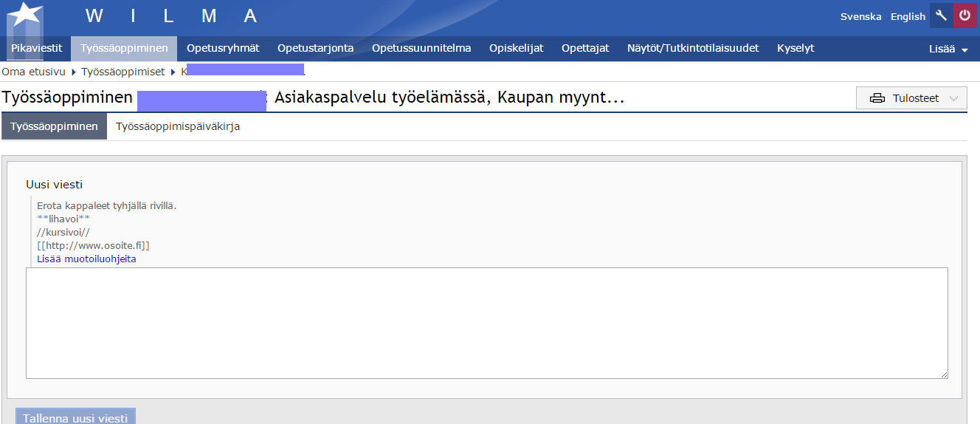This screenshot has height=424, width=980.
Task: Open the Lisää menu
Action: click(x=948, y=49)
